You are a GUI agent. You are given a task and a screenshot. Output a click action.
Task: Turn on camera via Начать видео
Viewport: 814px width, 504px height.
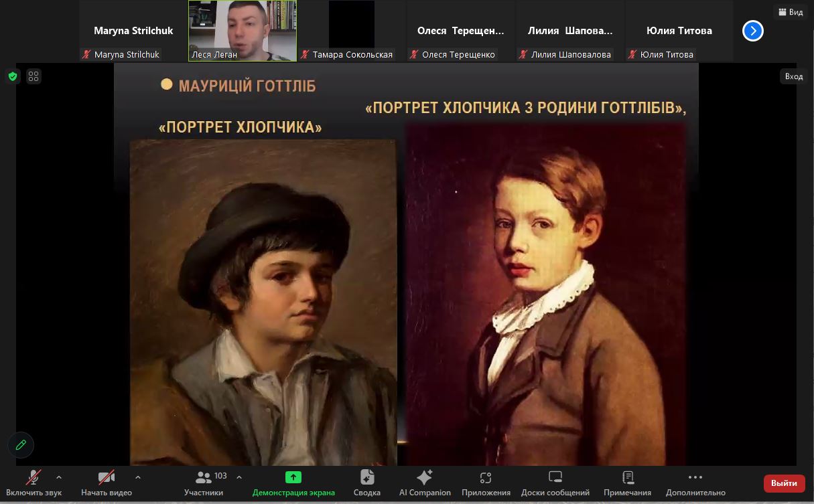point(107,483)
